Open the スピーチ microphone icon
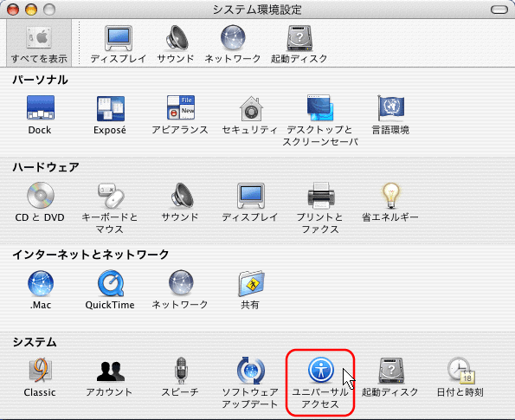Viewport: 515px width, 420px height. pyautogui.click(x=181, y=371)
